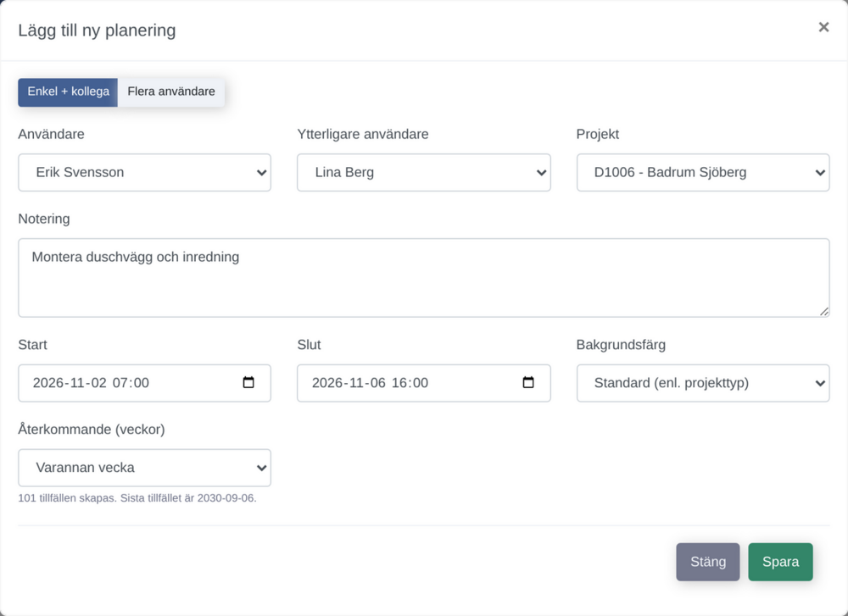Click the 'Användare' label
The height and width of the screenshot is (616, 848).
[x=52, y=134]
